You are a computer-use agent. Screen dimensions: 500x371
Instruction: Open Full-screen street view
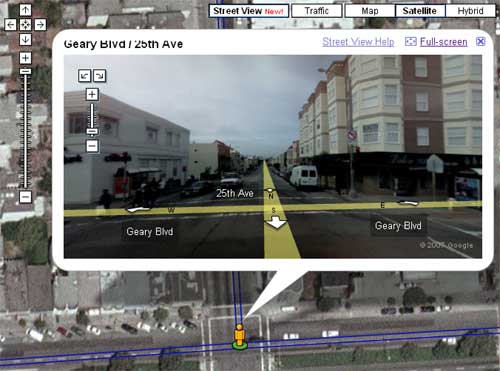(443, 42)
